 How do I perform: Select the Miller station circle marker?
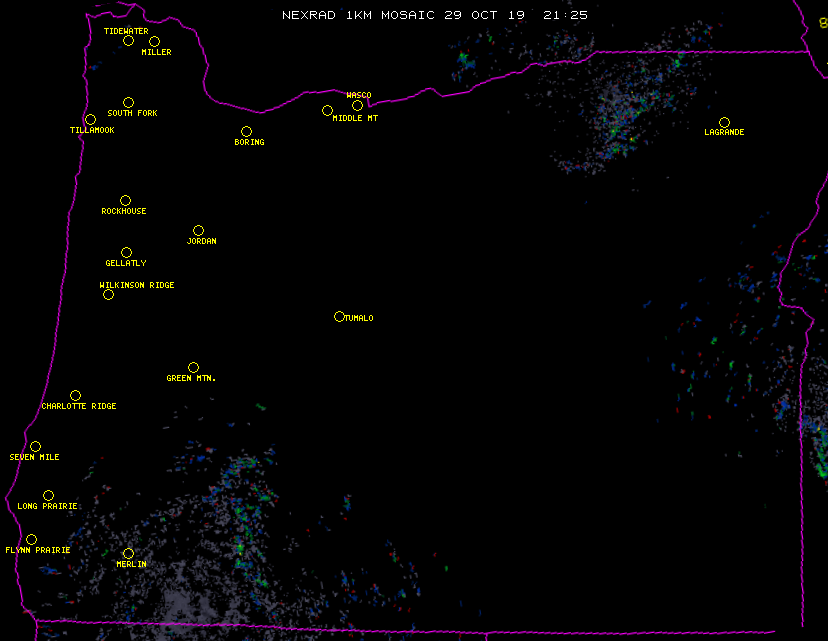pos(154,41)
